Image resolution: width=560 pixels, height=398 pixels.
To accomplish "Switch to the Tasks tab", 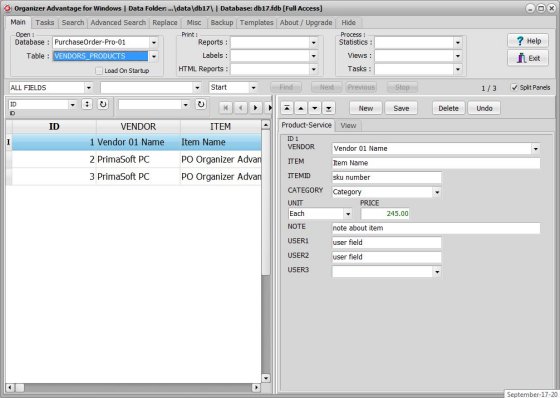I will coord(45,23).
